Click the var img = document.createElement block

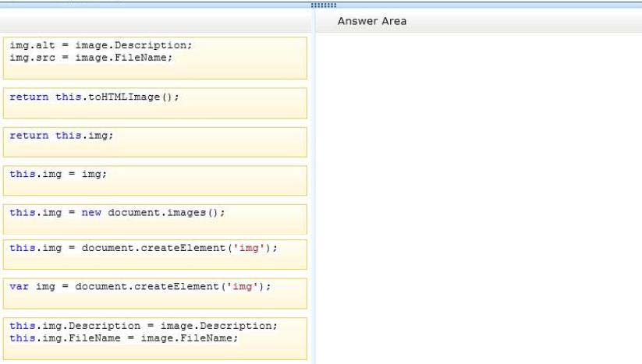pyautogui.click(x=154, y=293)
